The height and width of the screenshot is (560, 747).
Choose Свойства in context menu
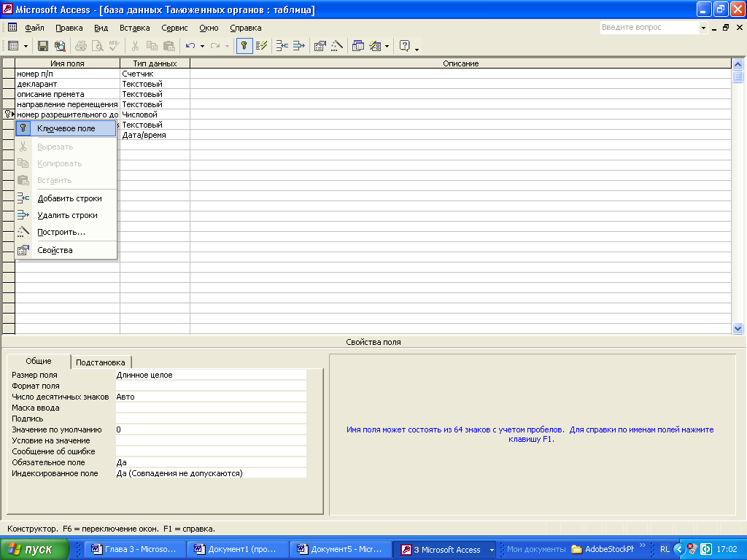66,250
